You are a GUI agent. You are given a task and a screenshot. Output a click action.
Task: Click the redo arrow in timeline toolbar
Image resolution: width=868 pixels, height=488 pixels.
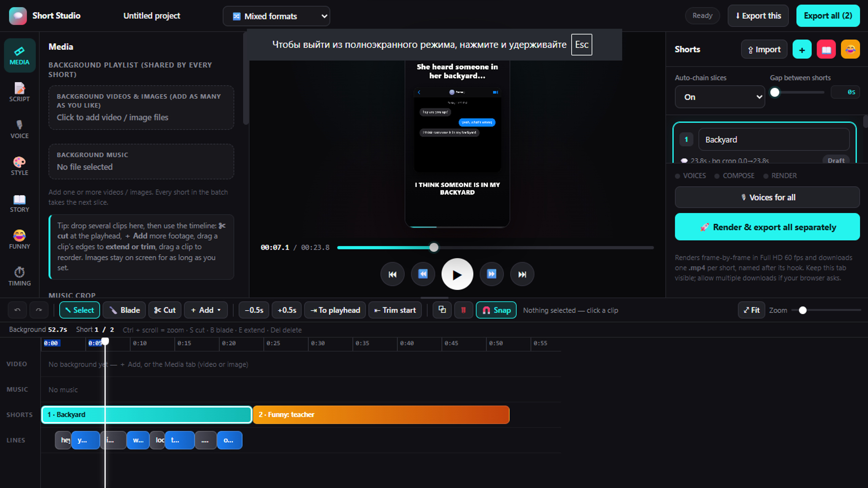pos(39,310)
